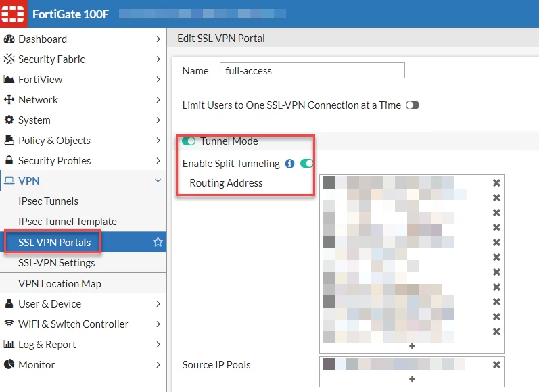
Task: Click the first routing address entry
Action: pos(389,182)
